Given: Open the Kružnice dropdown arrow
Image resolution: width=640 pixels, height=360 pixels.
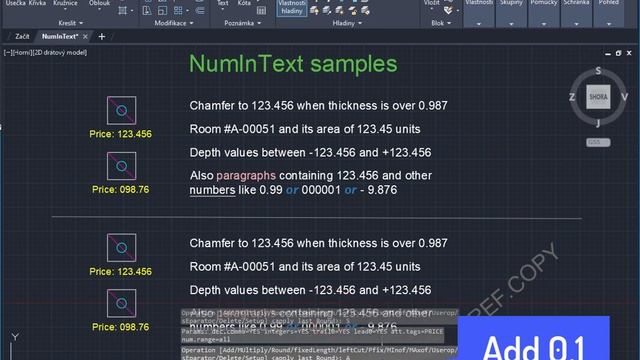Looking at the screenshot, I should 65,9.
